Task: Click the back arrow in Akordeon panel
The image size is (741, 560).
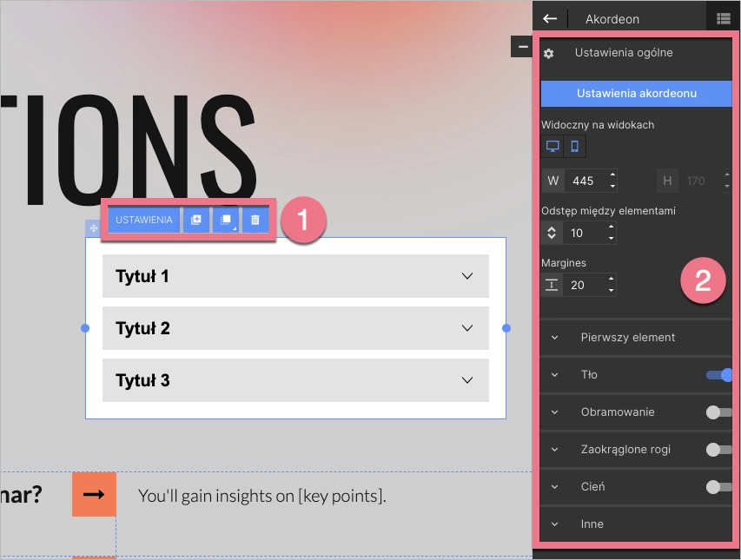Action: [x=549, y=18]
